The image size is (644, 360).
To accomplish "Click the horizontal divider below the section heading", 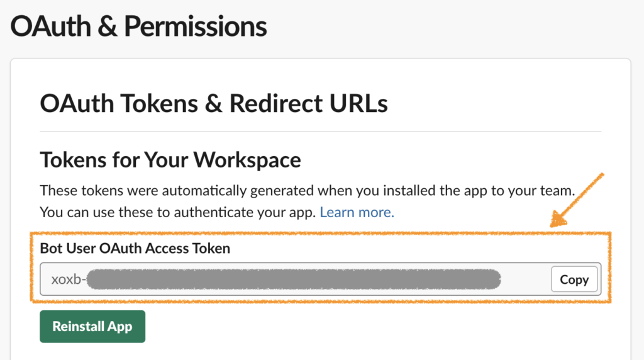I will tap(320, 132).
